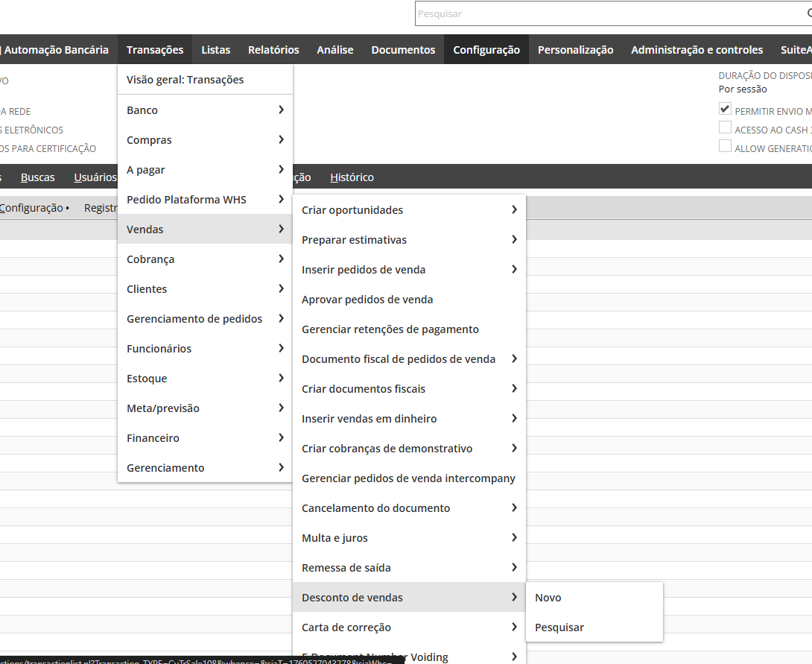
Task: Select Novo under Desconto de vendas
Action: tap(548, 598)
